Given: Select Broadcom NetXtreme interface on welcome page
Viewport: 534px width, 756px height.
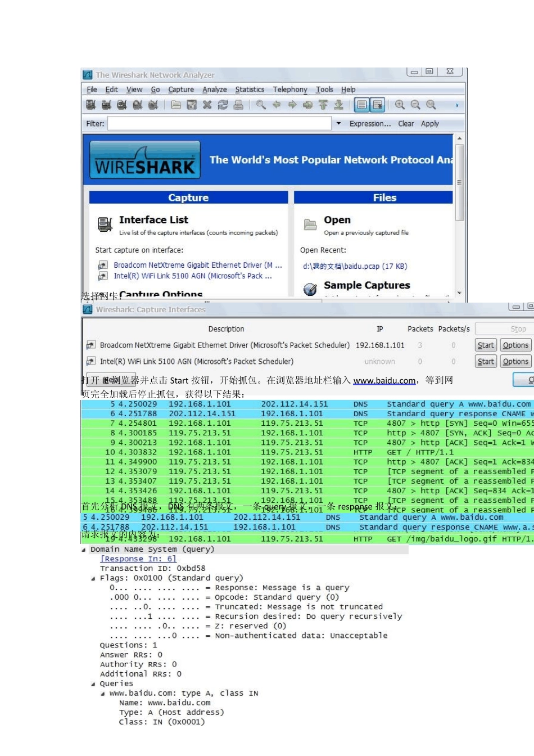Looking at the screenshot, I should pos(198,265).
